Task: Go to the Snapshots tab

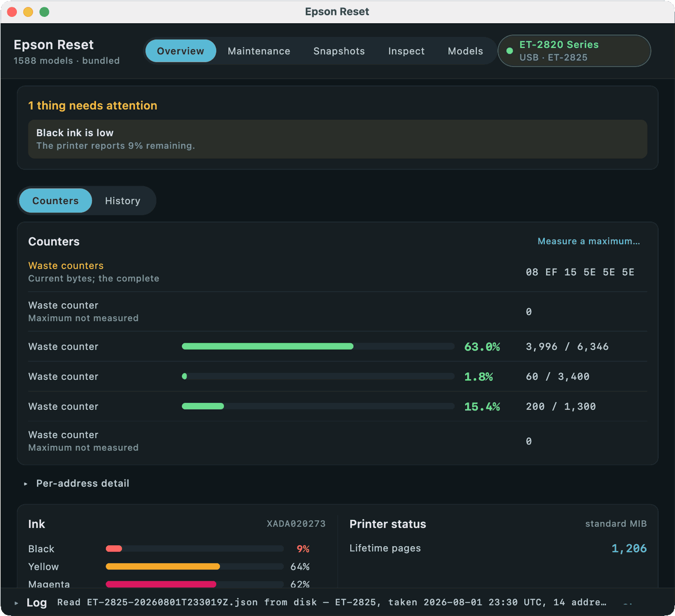Action: coord(339,51)
